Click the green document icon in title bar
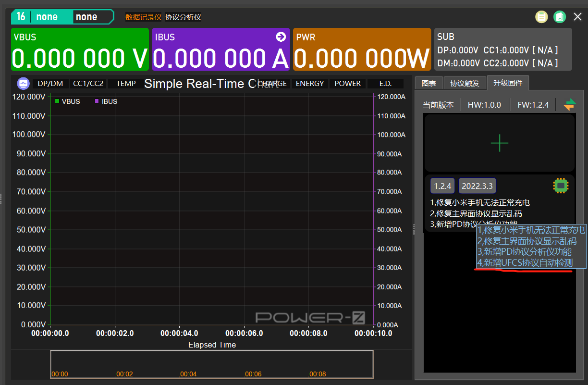This screenshot has width=588, height=385. click(x=559, y=17)
